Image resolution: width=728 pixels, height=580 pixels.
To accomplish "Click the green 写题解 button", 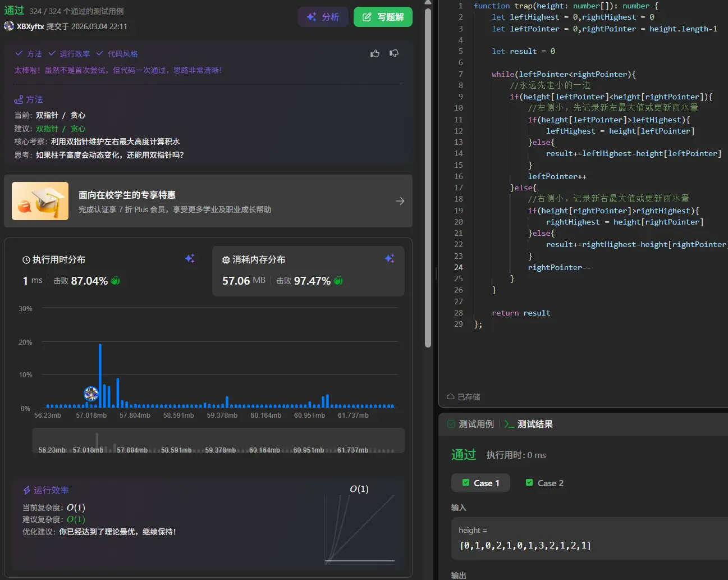I will [383, 17].
